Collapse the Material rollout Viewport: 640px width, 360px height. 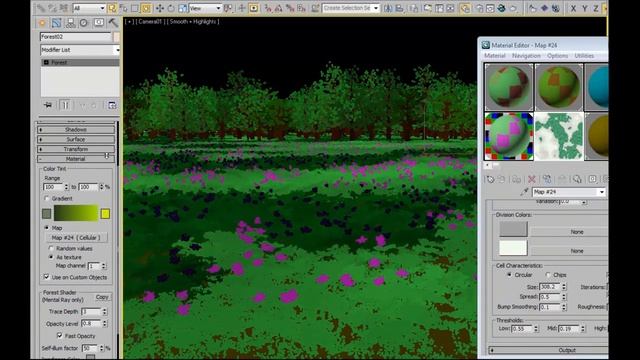pyautogui.click(x=76, y=159)
